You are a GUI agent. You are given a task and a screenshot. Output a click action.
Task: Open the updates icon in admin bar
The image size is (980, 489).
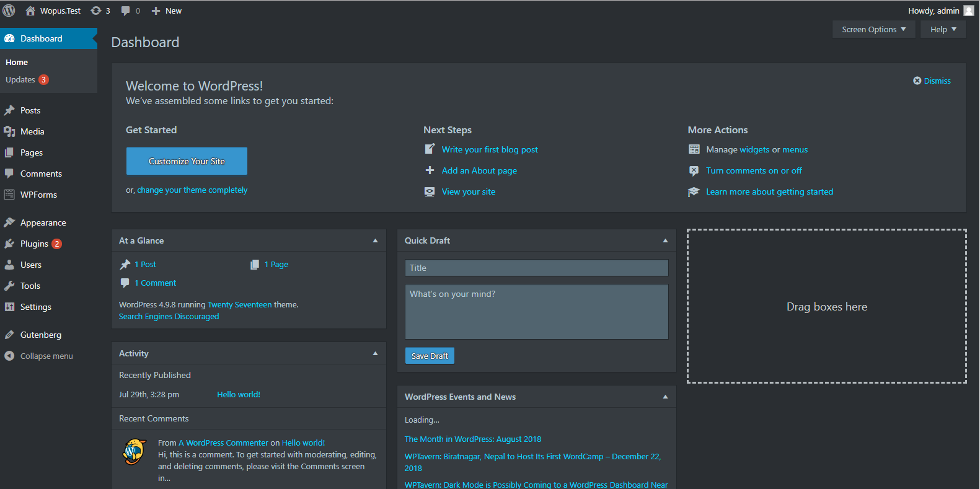96,11
